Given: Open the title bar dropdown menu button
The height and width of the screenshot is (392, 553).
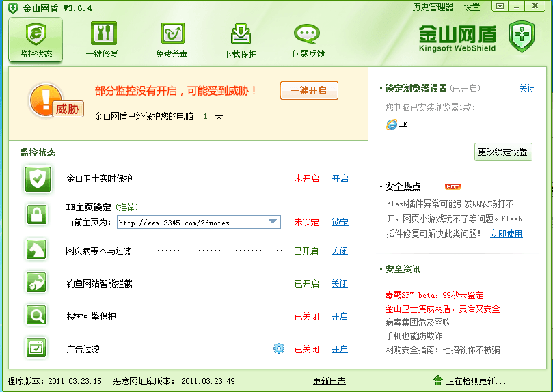Looking at the screenshot, I should click(x=500, y=6).
